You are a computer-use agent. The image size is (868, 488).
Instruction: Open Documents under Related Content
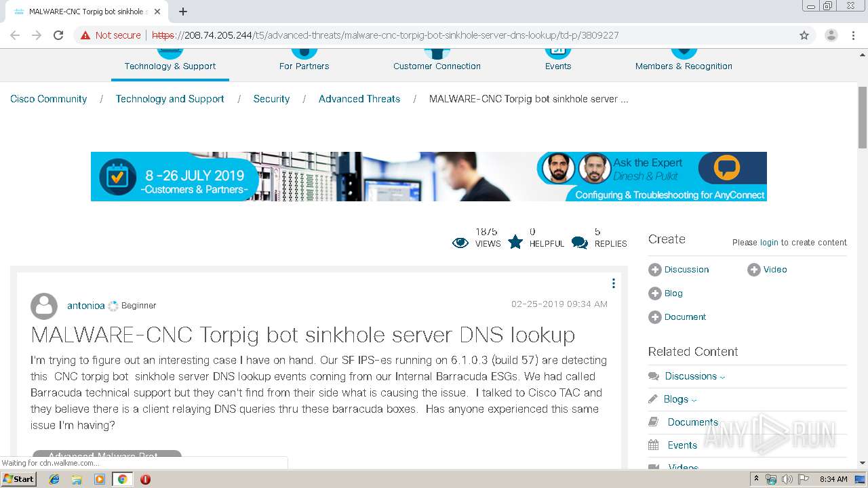pyautogui.click(x=692, y=422)
